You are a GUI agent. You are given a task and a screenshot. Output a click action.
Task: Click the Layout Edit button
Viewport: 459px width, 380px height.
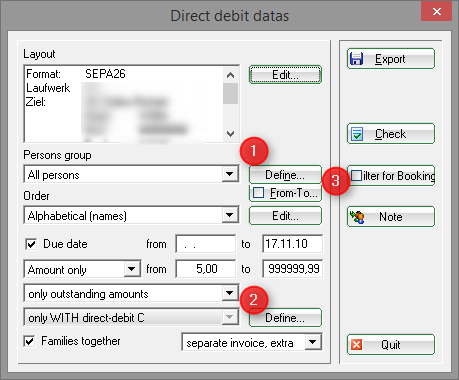pyautogui.click(x=285, y=75)
